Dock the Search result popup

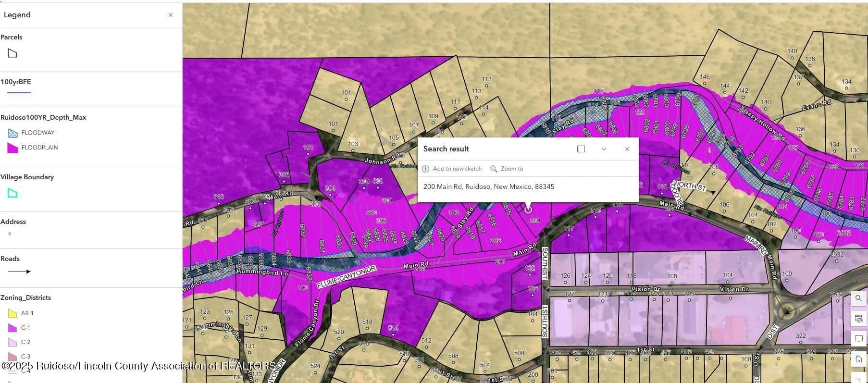pyautogui.click(x=581, y=149)
